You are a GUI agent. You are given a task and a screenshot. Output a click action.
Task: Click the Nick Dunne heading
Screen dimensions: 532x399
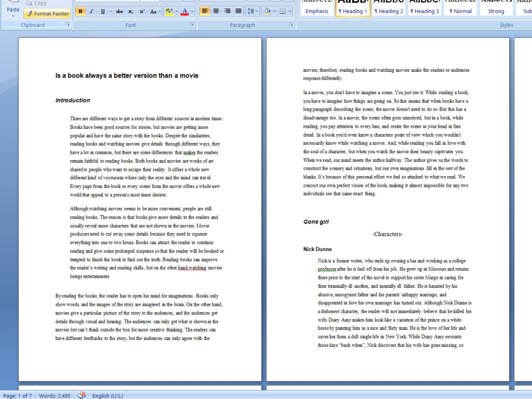(317, 249)
